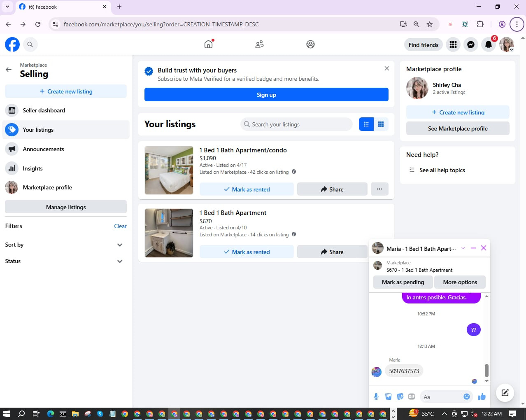Expand the Sort by filter
The image size is (526, 420).
(66, 245)
